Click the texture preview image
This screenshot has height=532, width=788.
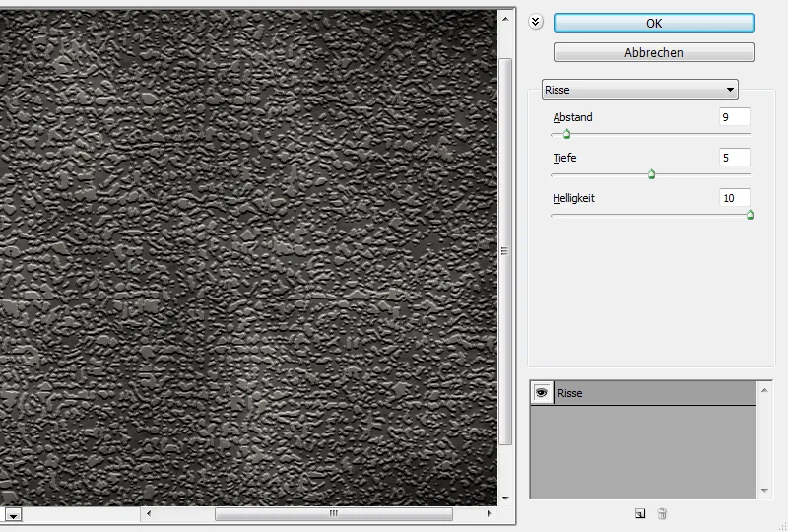click(248, 258)
